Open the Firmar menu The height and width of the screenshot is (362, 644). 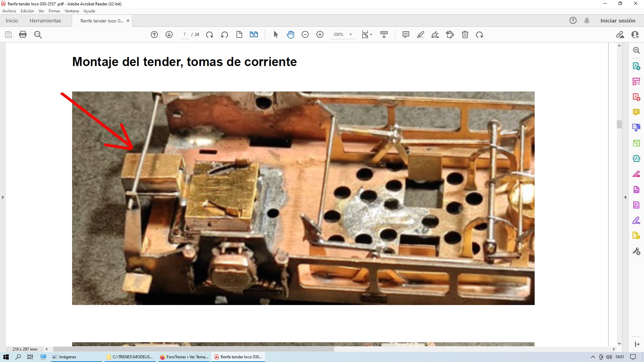pyautogui.click(x=54, y=11)
